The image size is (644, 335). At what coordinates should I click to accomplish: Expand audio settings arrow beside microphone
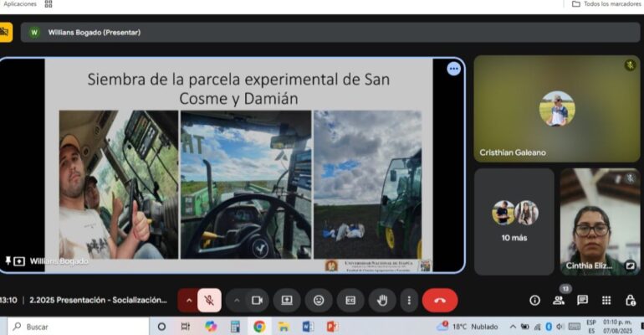point(188,301)
